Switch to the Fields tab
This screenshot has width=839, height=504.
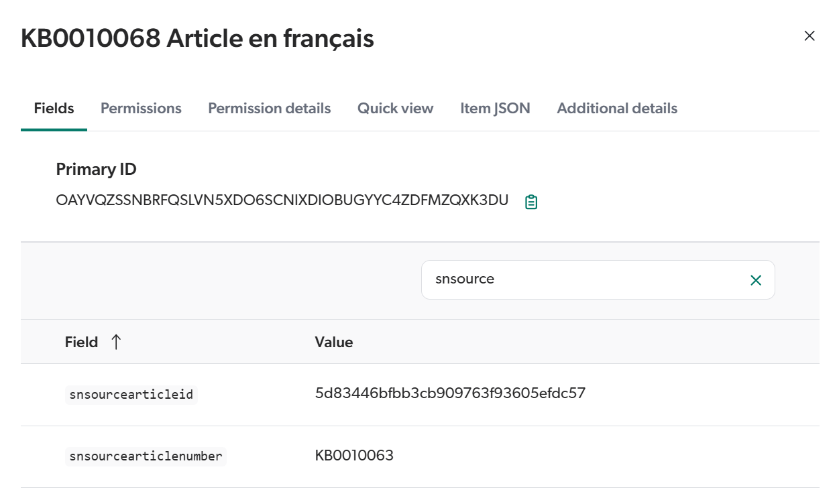54,109
